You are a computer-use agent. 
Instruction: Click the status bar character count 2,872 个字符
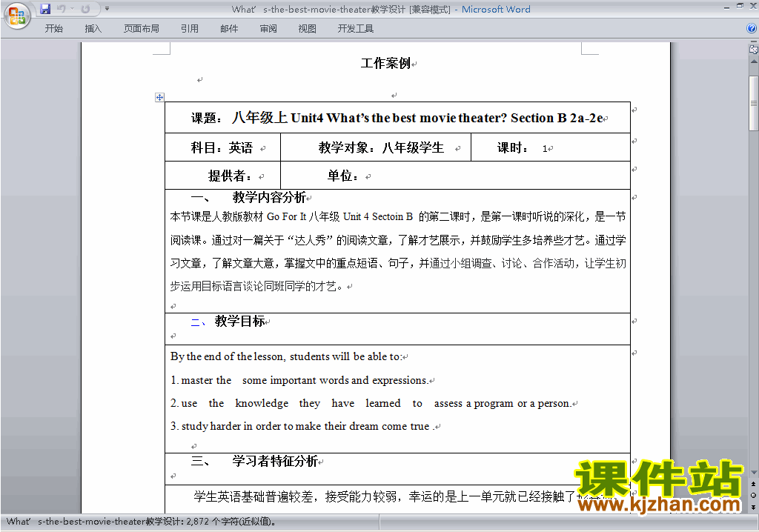(231, 522)
